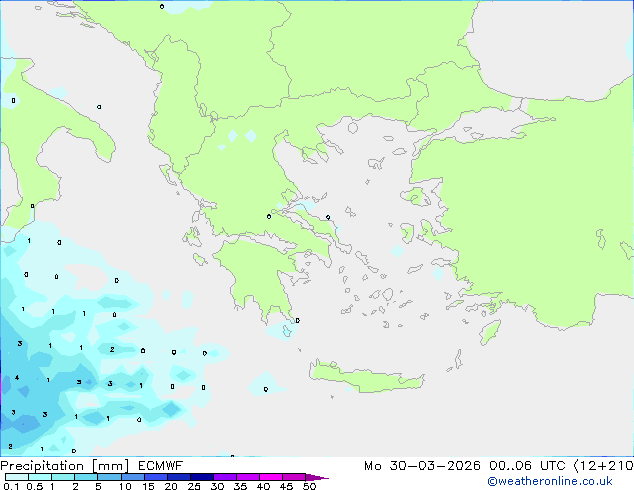Viewport: 634px width, 490px height.
Task: Click the 'ECMWF' model label
Action: pyautogui.click(x=161, y=466)
